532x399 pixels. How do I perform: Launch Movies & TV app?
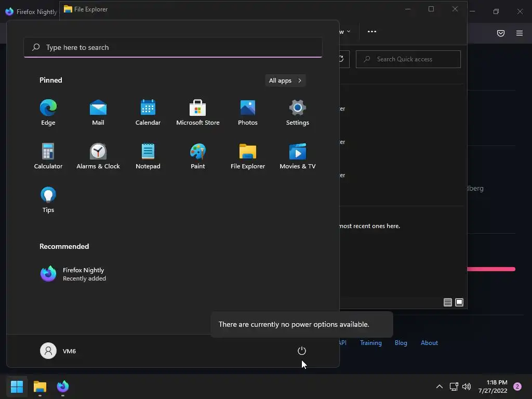(298, 156)
